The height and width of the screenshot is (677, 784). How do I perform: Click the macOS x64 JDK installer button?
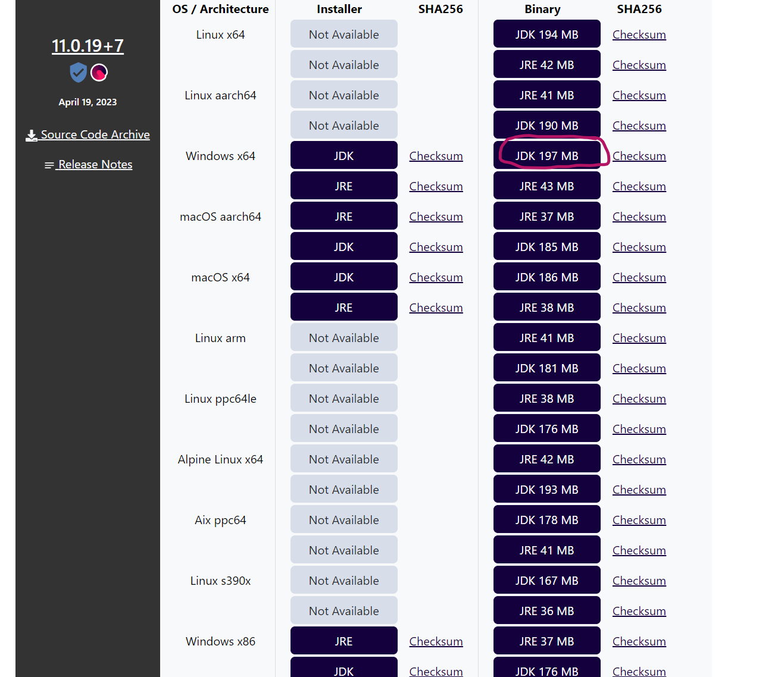[343, 277]
